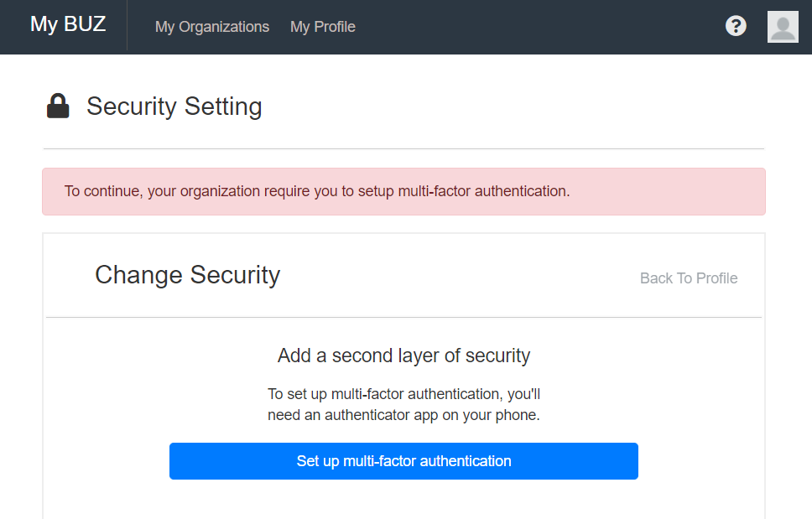Follow the Back To Profile link
The image size is (812, 519).
point(689,278)
